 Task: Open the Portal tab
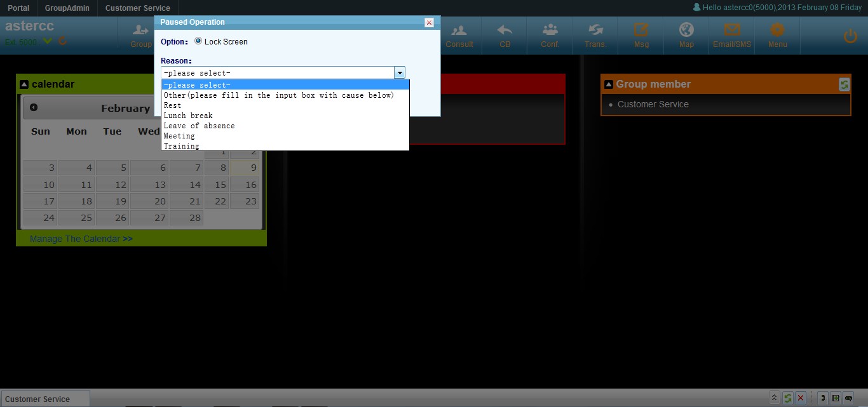pyautogui.click(x=18, y=8)
